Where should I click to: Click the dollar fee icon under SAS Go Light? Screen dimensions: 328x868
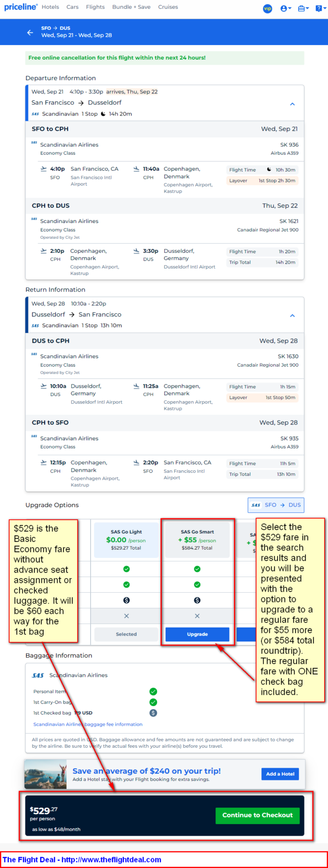(126, 600)
